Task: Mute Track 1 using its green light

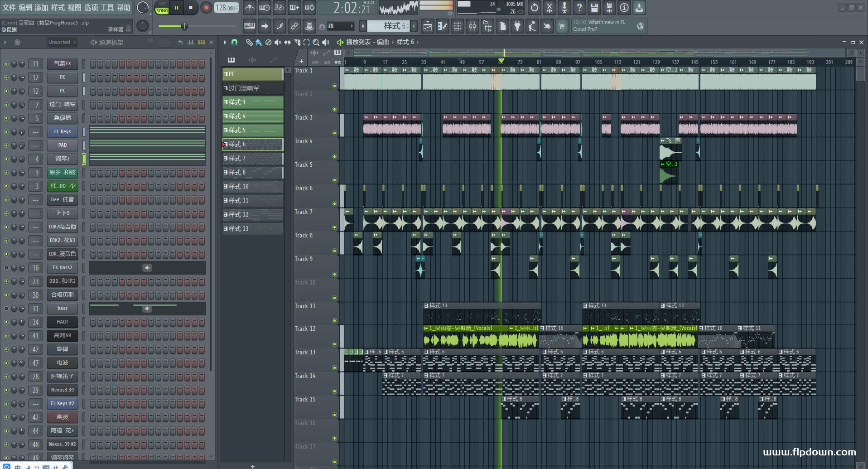Action: pyautogui.click(x=335, y=86)
